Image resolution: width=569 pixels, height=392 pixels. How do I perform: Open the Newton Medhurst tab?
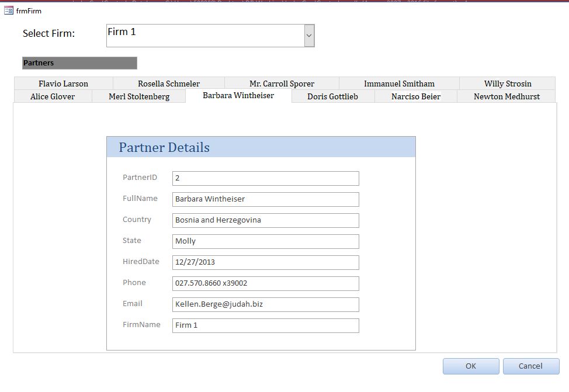tap(506, 96)
